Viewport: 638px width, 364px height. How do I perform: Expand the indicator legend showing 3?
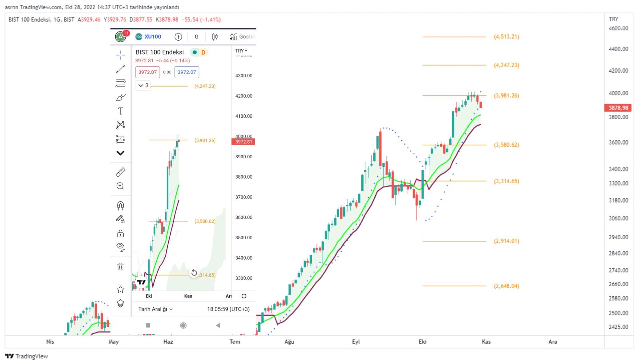tap(143, 85)
